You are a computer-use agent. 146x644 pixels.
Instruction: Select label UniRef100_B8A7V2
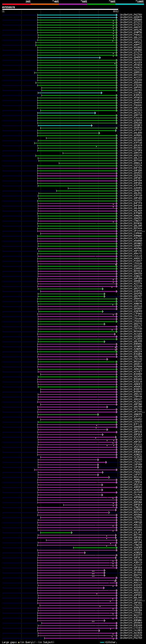point(131,575)
